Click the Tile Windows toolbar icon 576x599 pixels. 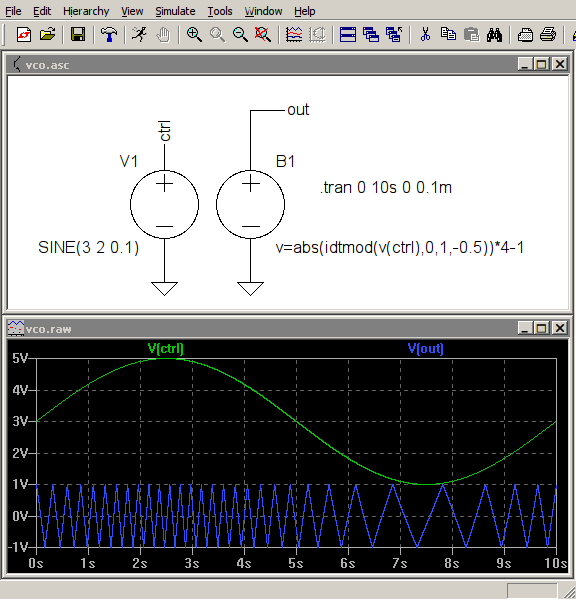pyautogui.click(x=348, y=35)
